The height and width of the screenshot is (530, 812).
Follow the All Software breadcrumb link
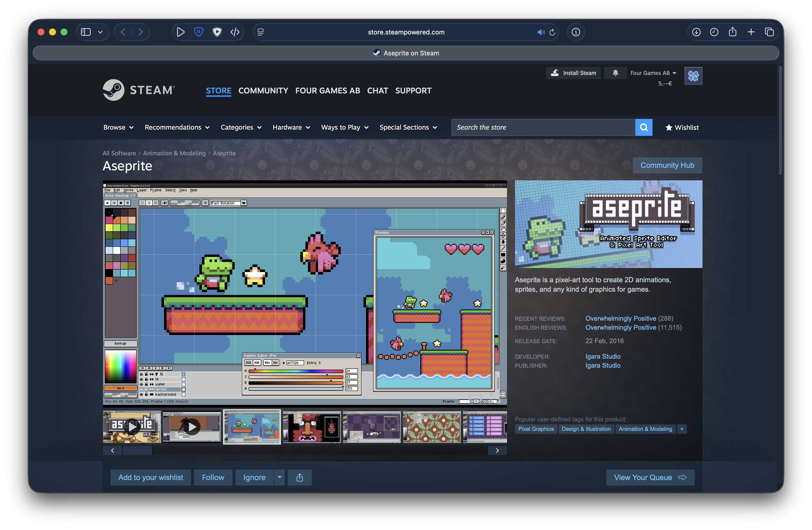click(119, 153)
